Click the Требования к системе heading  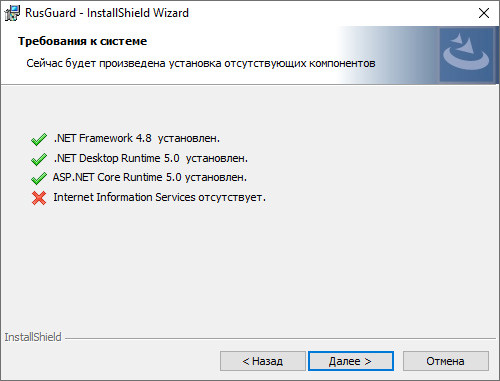[x=82, y=41]
